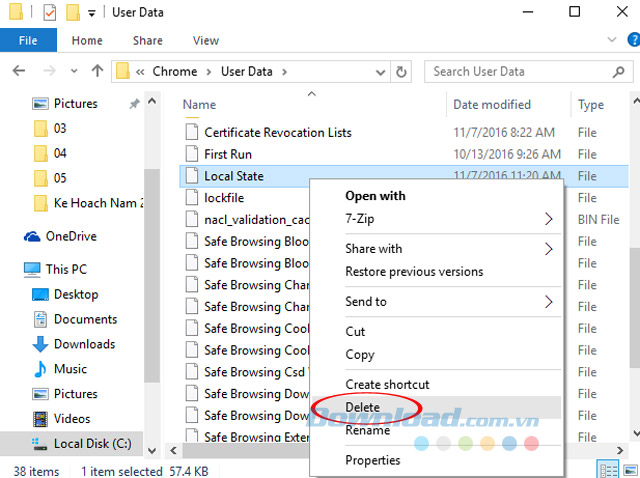This screenshot has height=478, width=640.
Task: Open the View ribbon tab
Action: tap(206, 41)
